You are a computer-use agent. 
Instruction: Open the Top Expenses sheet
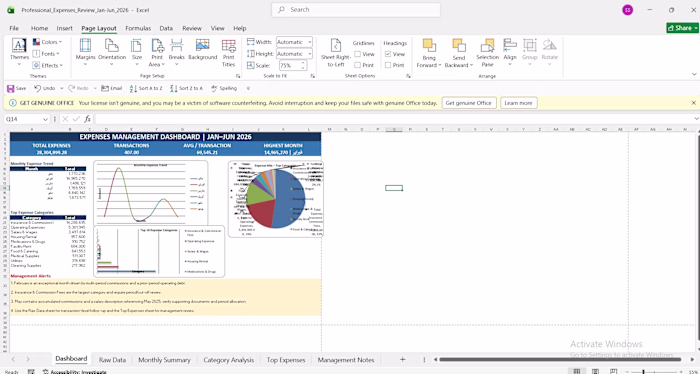(x=286, y=360)
